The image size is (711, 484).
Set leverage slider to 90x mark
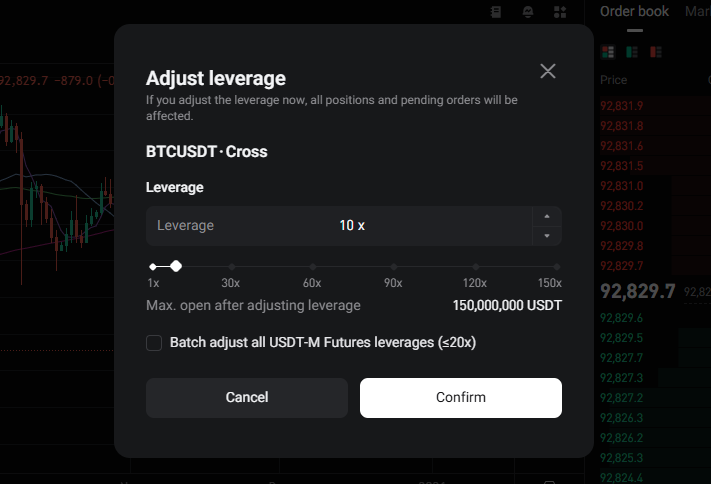(394, 266)
